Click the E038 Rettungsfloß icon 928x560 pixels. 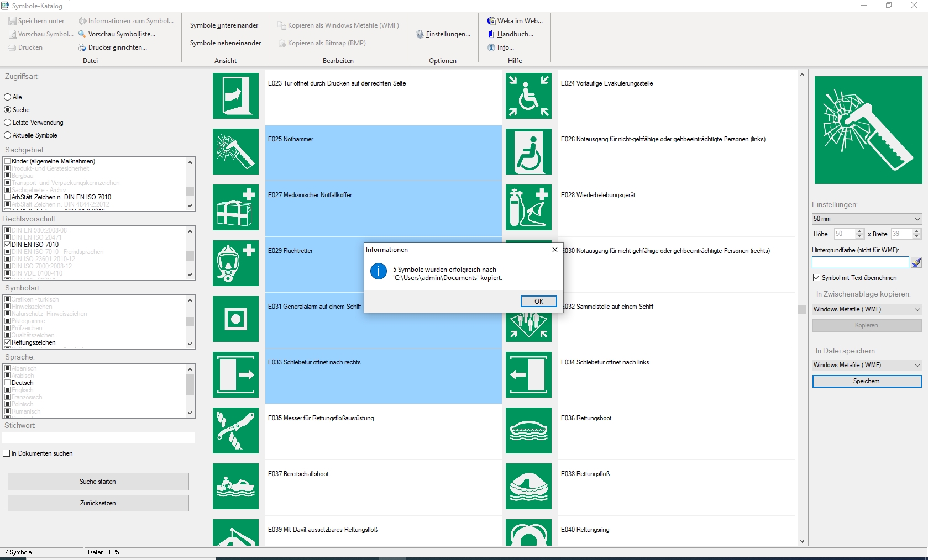click(x=528, y=486)
